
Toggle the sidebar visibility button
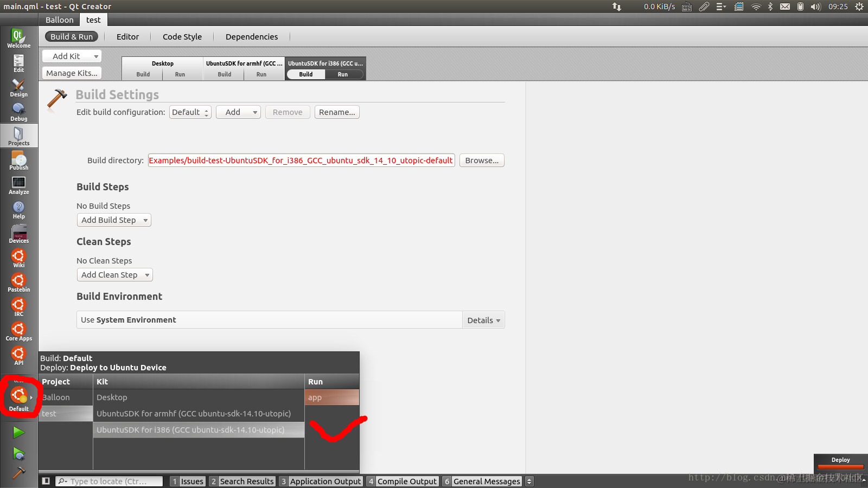(46, 481)
